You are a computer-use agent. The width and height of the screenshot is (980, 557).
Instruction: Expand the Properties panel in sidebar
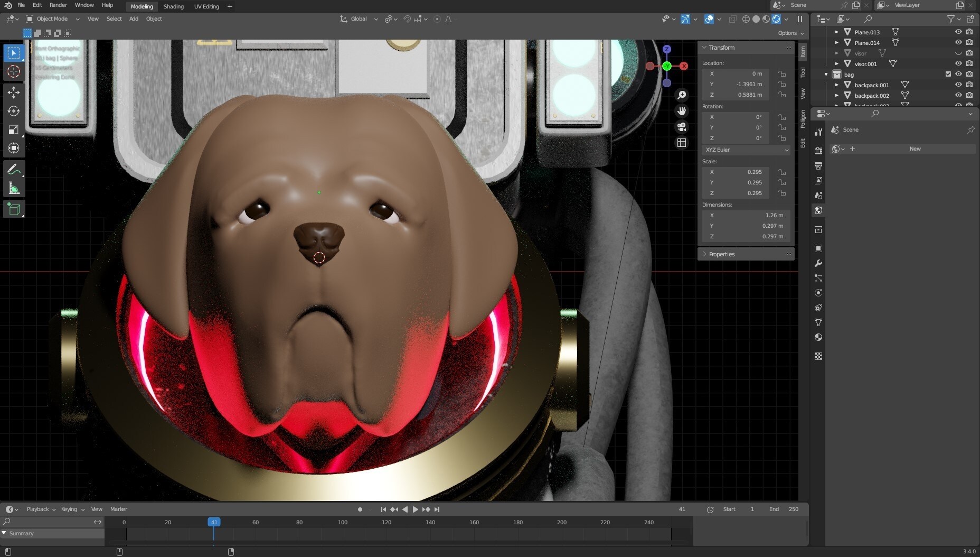[x=704, y=254]
